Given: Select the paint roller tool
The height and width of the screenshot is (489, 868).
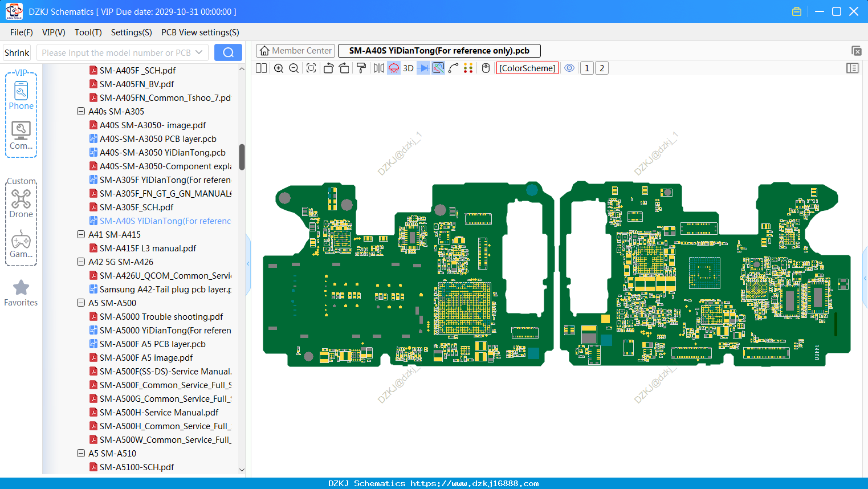Looking at the screenshot, I should click(361, 68).
